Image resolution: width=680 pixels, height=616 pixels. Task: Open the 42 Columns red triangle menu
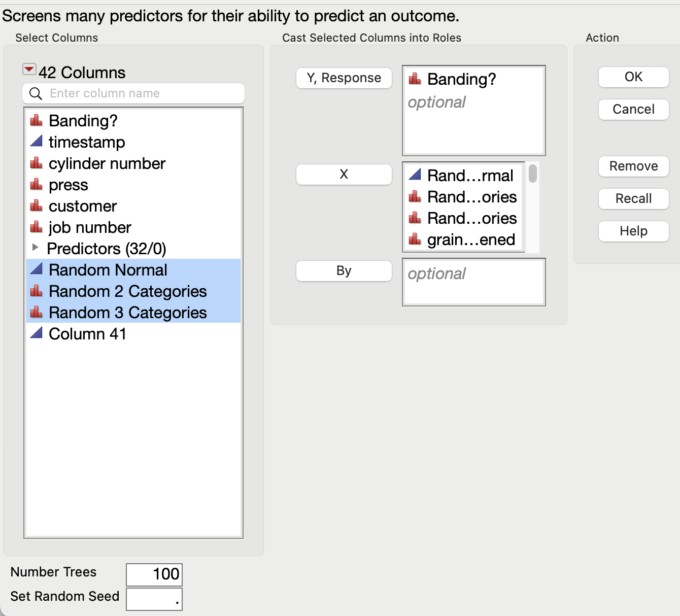(x=29, y=70)
